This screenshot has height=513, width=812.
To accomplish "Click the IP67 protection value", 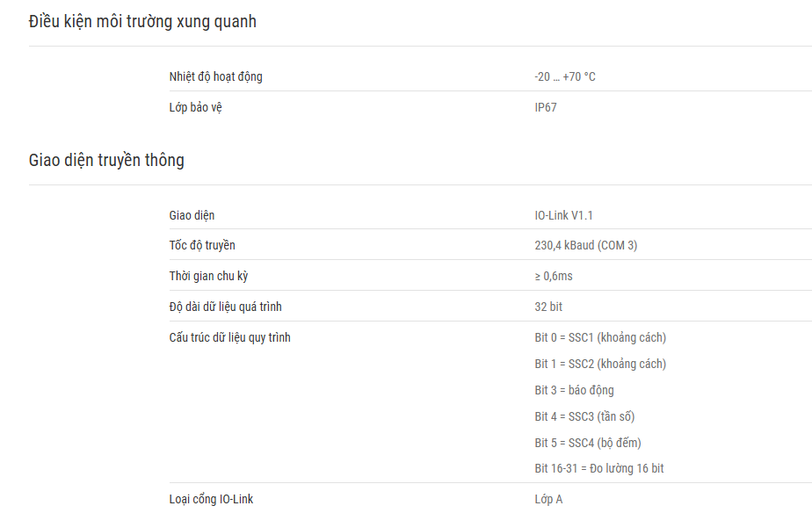I will click(x=546, y=107).
